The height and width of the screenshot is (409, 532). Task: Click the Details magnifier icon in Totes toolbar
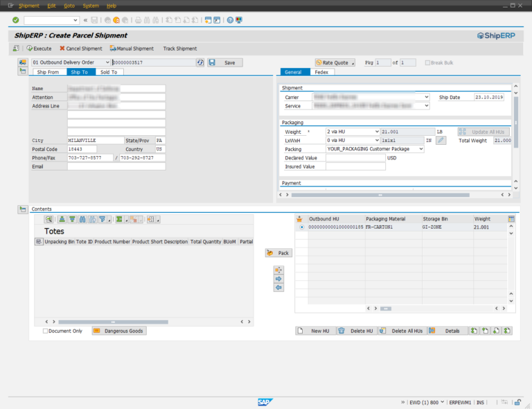coord(48,219)
